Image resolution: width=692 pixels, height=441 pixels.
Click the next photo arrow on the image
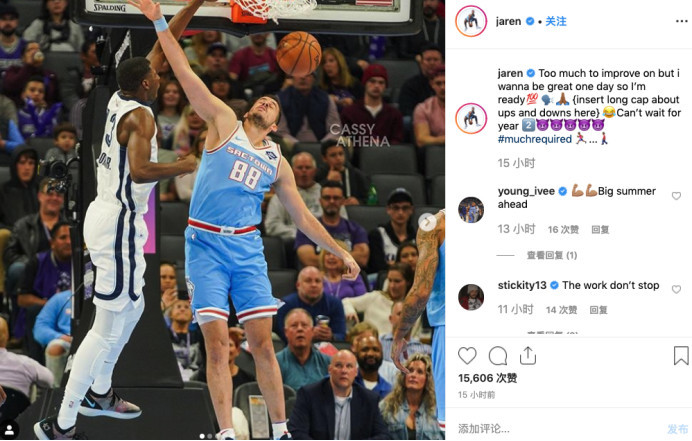pos(427,222)
